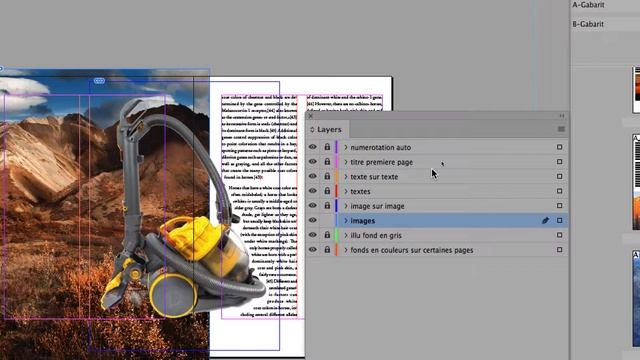Hide the images layer
Image resolution: width=640 pixels, height=360 pixels.
pos(313,220)
